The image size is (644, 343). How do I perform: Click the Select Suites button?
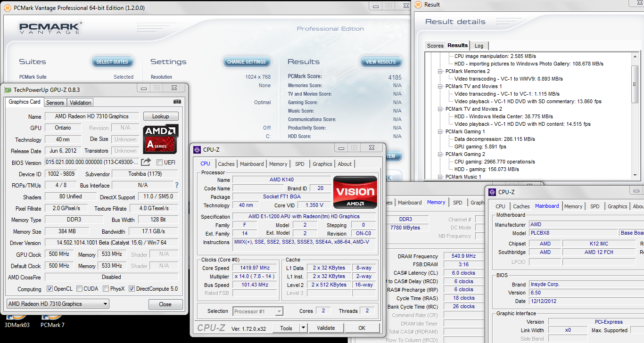point(112,62)
